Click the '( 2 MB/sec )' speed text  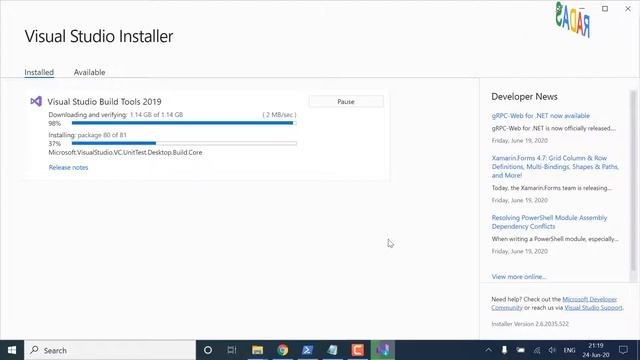[280, 115]
